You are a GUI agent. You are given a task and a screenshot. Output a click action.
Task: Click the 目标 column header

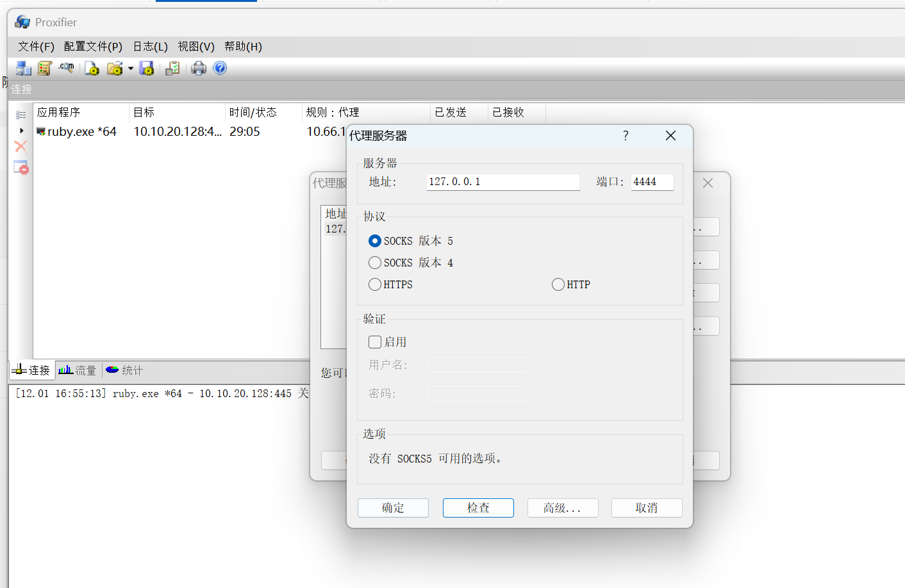click(x=178, y=112)
